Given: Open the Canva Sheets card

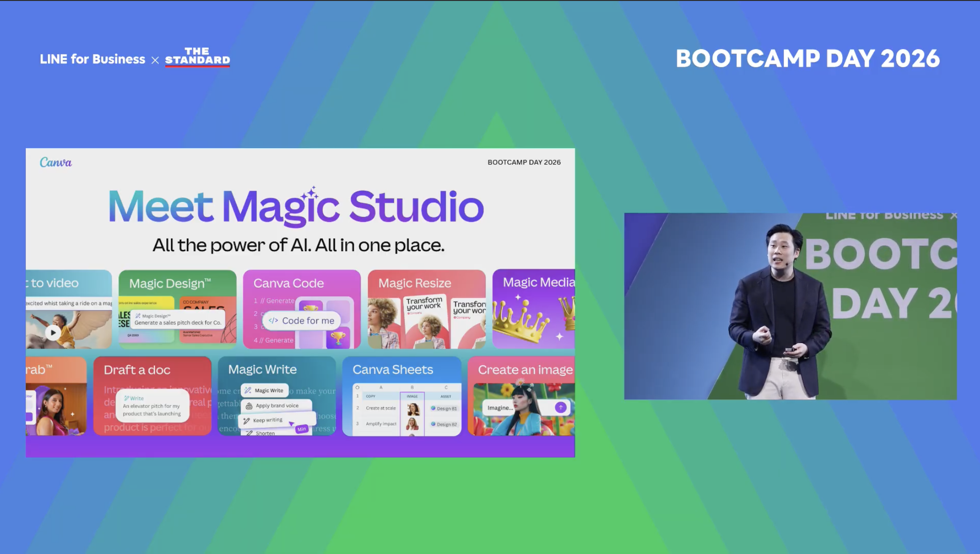Looking at the screenshot, I should pos(401,396).
